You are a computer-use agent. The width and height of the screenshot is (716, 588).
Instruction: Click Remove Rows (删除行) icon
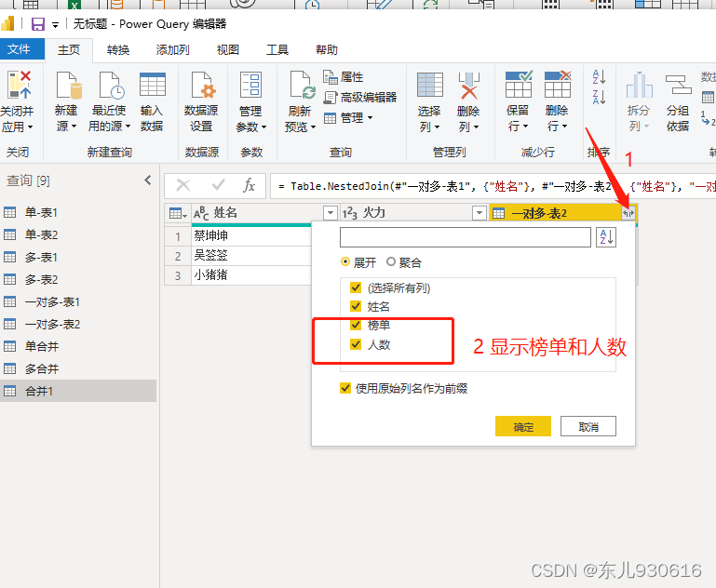pos(558,85)
